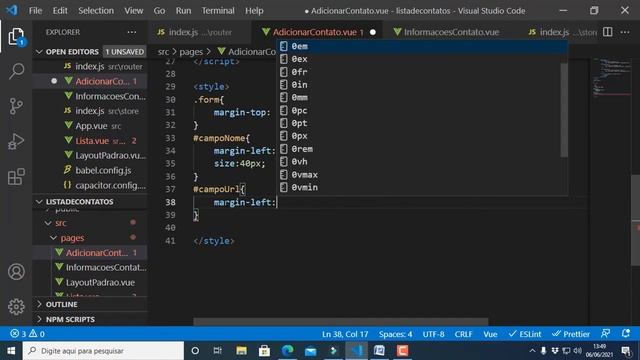The height and width of the screenshot is (360, 640).
Task: Open the Run and Debug view
Action: pyautogui.click(x=16, y=141)
